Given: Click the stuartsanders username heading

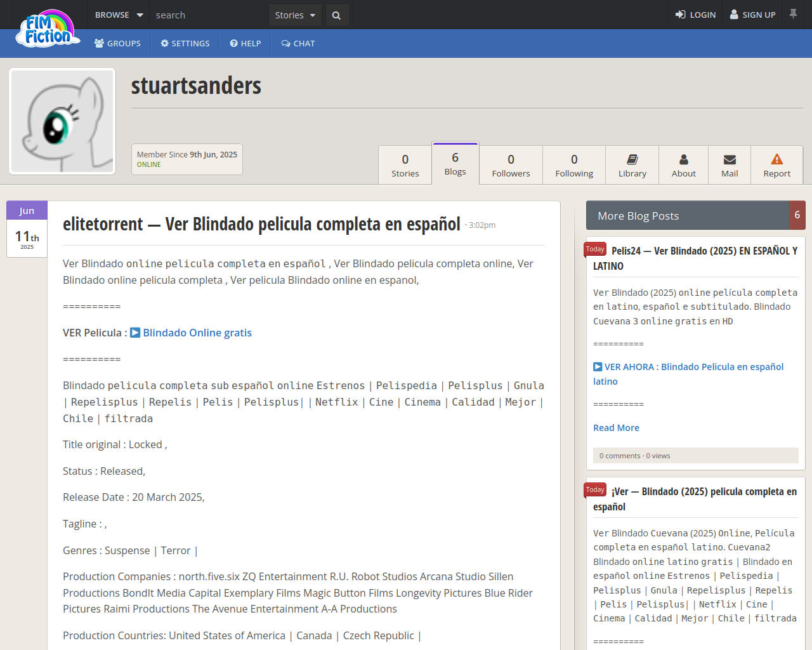Looking at the screenshot, I should (196, 86).
